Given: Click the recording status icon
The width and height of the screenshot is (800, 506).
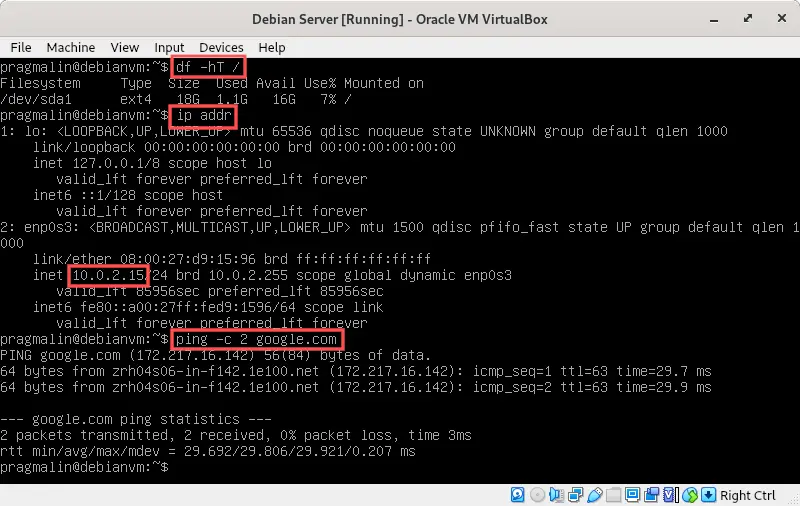Looking at the screenshot, I should pyautogui.click(x=652, y=495).
